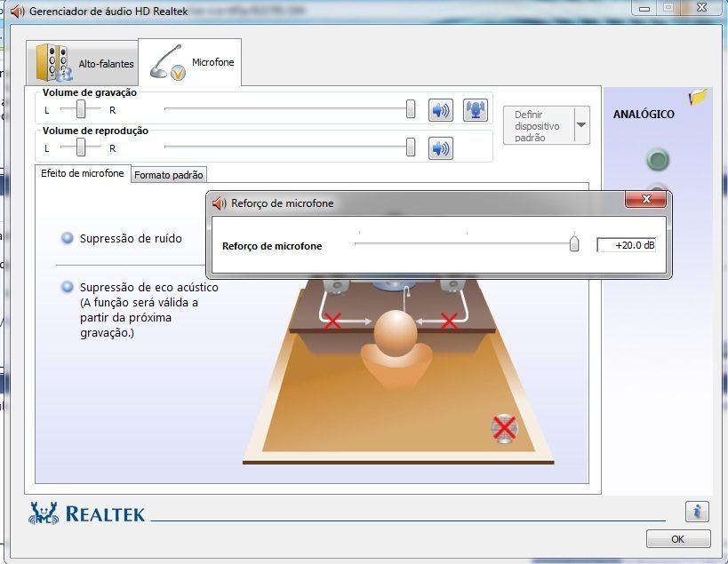Select the green analog jack connector
The height and width of the screenshot is (564, 728).
[x=657, y=161]
